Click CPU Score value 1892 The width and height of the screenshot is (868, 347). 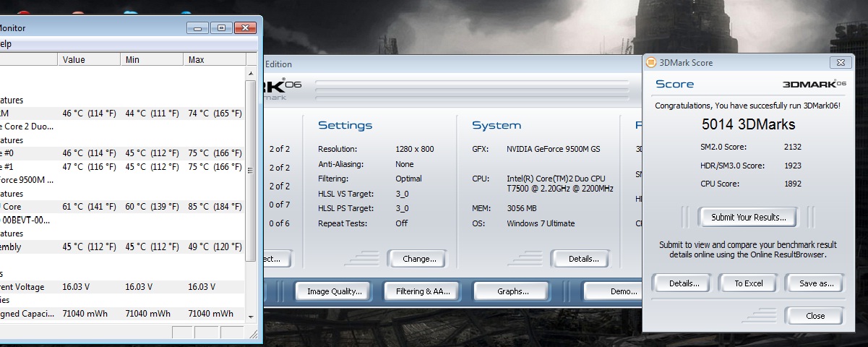coord(792,184)
